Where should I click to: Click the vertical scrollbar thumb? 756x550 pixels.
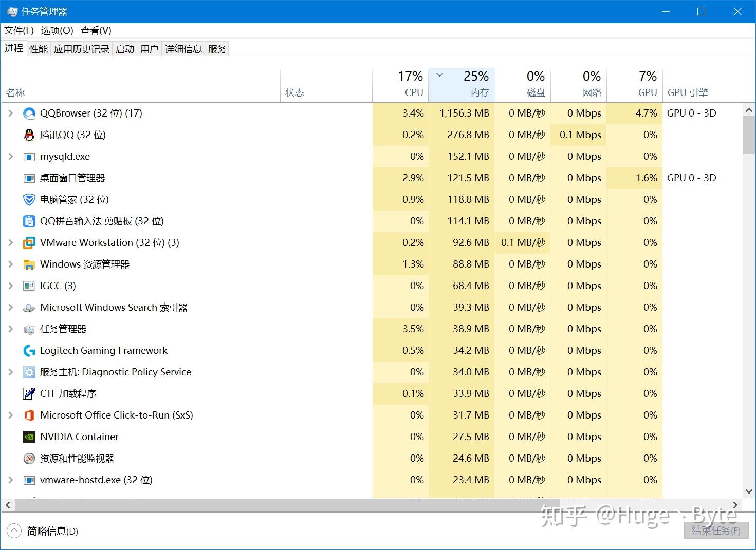point(749,135)
